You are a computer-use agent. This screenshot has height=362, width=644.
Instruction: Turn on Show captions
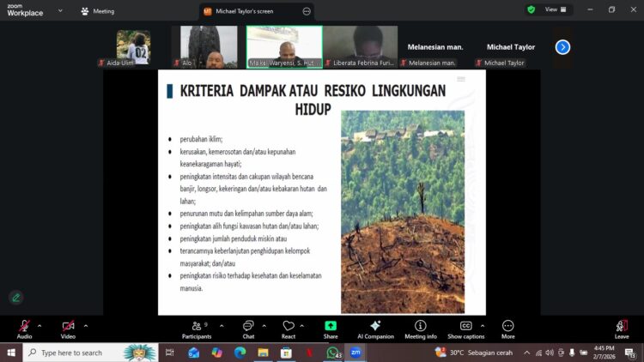[x=465, y=329]
